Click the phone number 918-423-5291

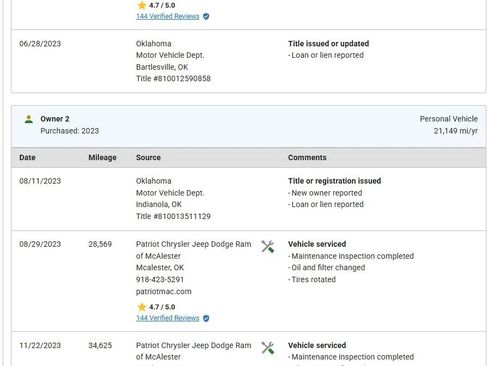(x=160, y=280)
